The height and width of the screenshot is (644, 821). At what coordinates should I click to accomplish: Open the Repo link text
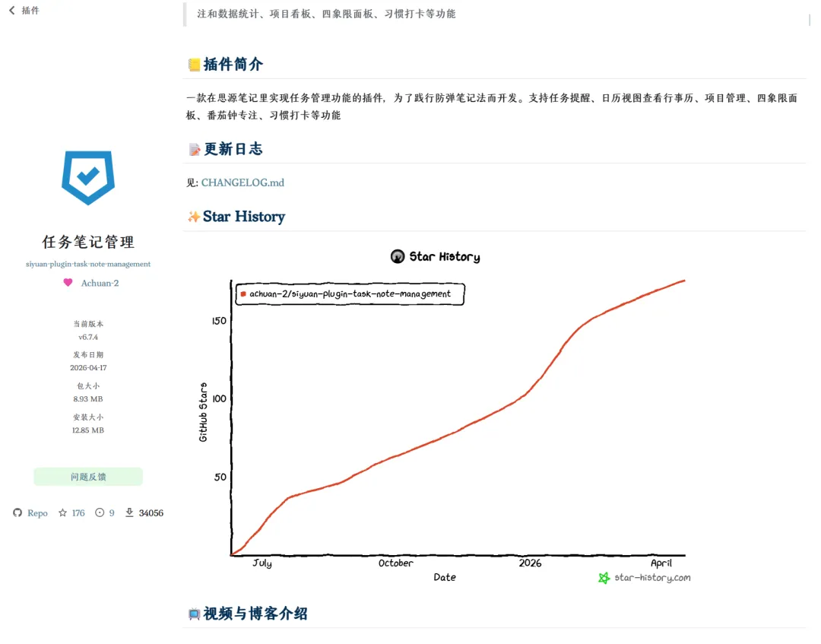point(37,513)
